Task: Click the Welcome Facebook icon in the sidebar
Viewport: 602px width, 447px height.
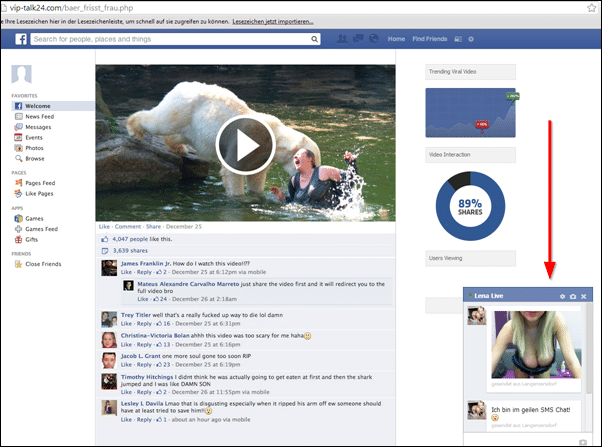Action: (x=18, y=106)
